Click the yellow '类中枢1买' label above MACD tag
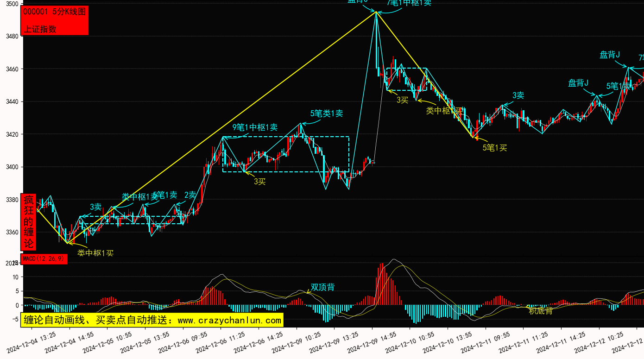The width and height of the screenshot is (644, 359). click(95, 253)
